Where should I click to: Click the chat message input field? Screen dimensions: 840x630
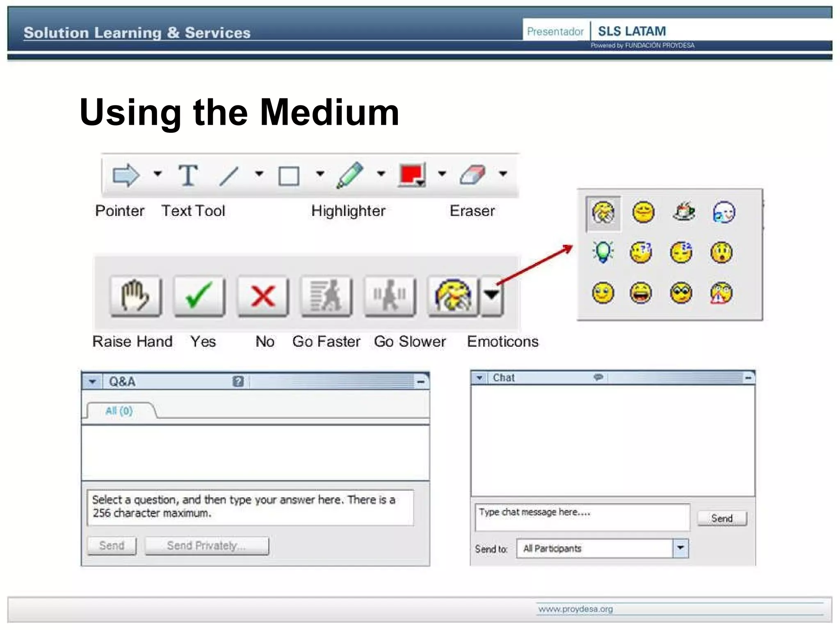tap(582, 517)
